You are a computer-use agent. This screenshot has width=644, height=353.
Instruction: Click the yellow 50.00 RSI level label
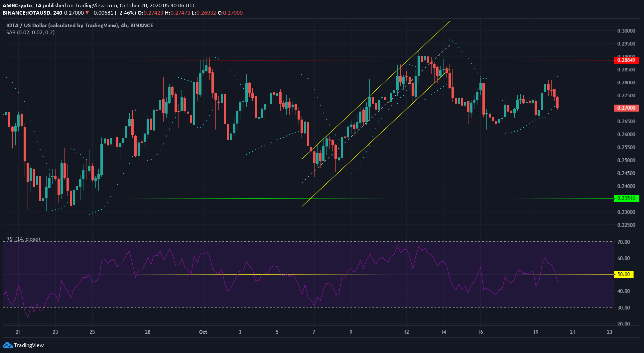point(623,274)
